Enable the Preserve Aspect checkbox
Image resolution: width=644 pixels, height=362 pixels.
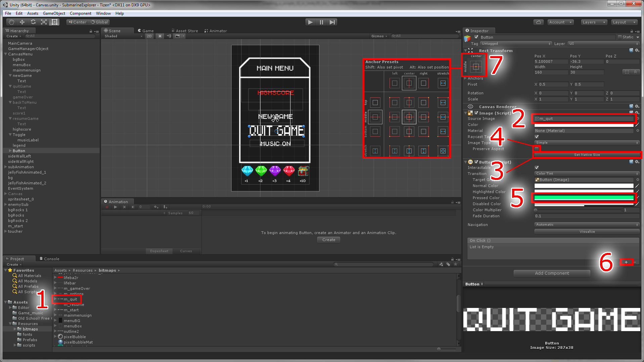coord(537,149)
